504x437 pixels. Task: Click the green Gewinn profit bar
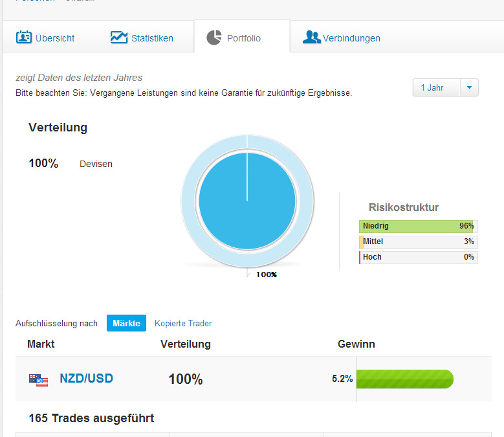click(x=405, y=379)
